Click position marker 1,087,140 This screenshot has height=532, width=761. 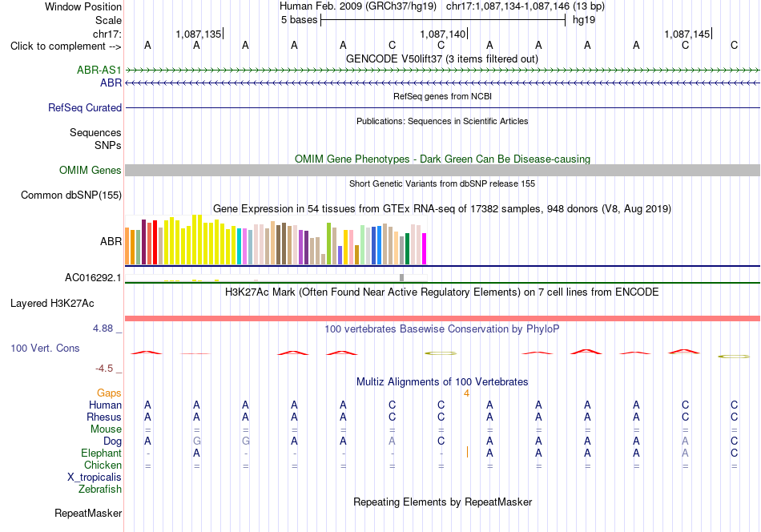coord(443,34)
